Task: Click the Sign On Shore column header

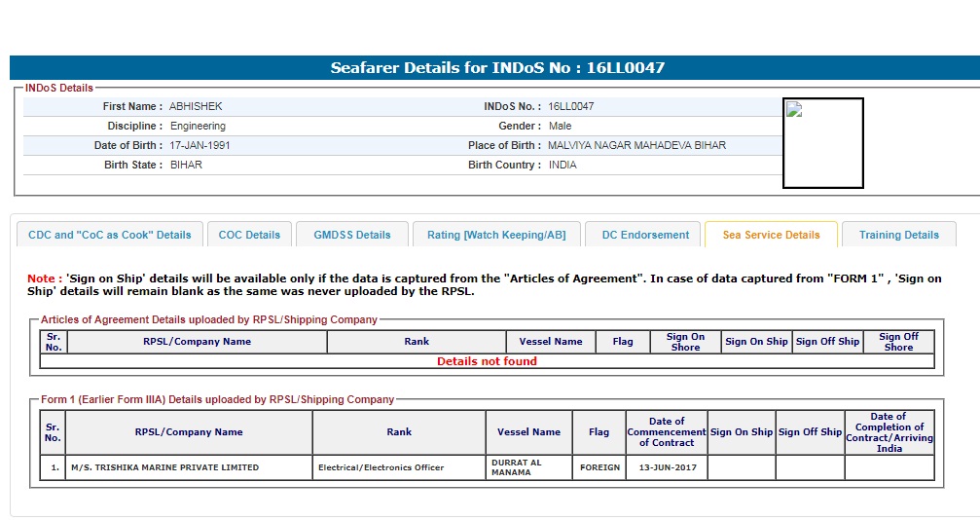Action: point(685,342)
